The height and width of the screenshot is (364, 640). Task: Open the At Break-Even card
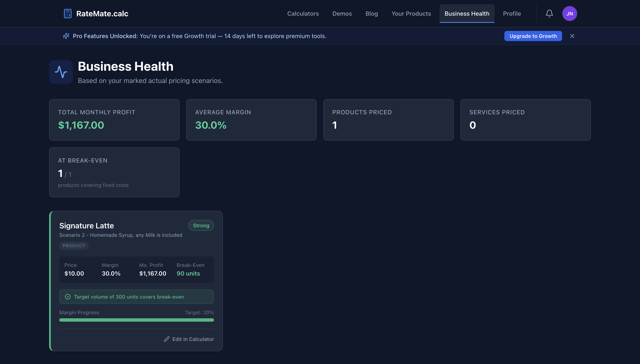[114, 172]
